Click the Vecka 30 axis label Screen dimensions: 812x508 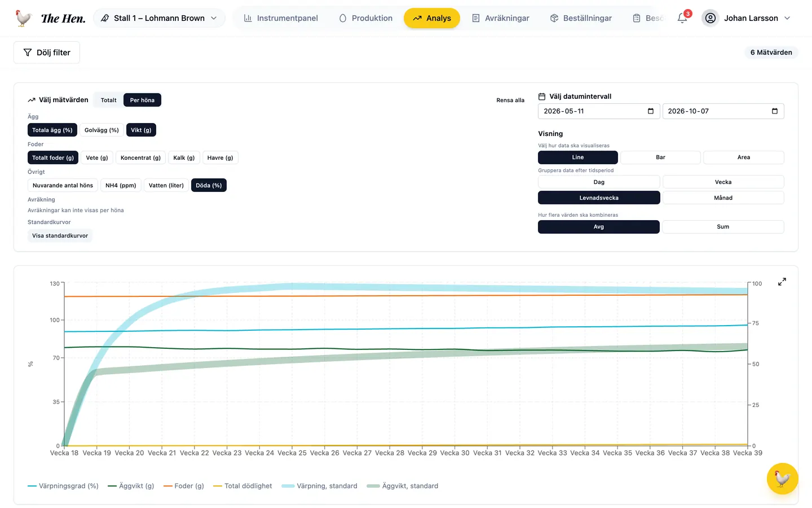(454, 453)
